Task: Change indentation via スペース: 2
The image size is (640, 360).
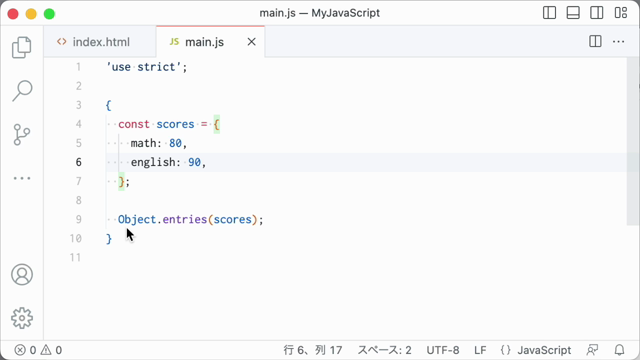Action: tap(384, 350)
